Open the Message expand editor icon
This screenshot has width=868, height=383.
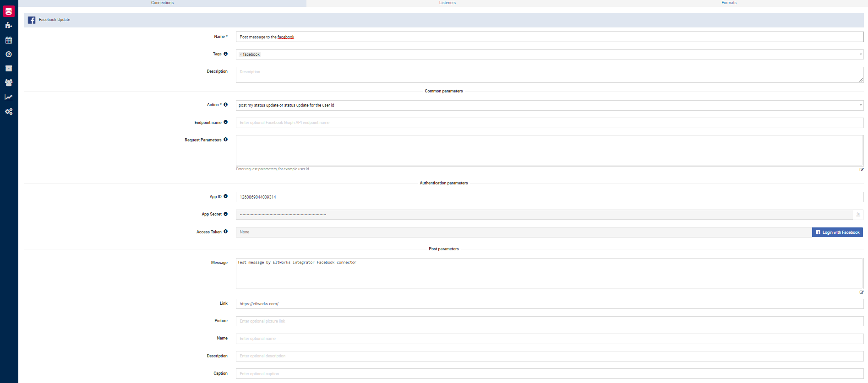point(862,292)
